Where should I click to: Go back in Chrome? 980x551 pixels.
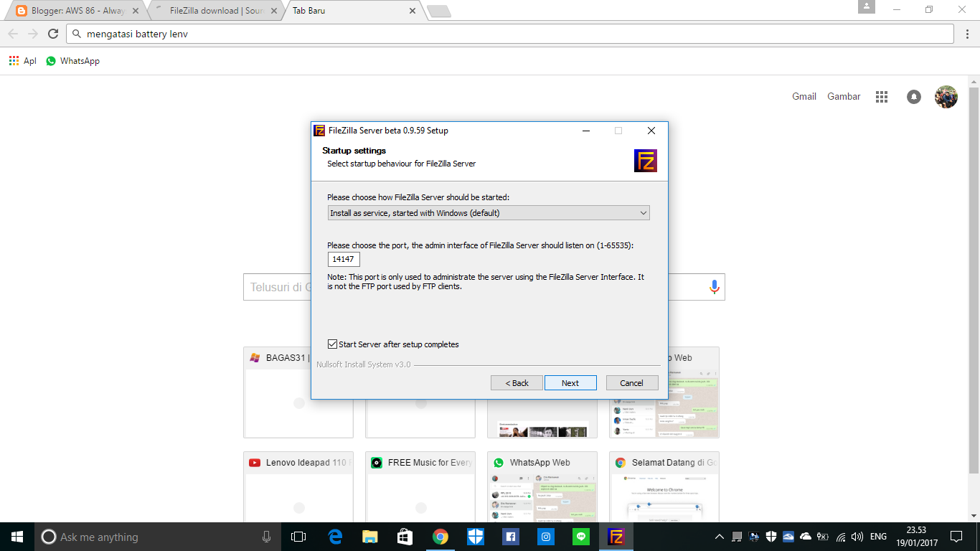pos(13,34)
